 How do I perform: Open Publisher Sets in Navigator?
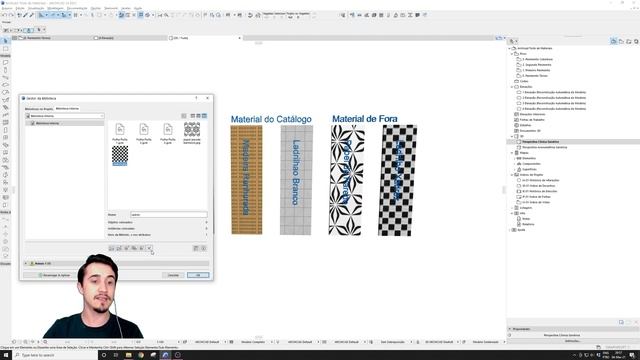(636, 41)
